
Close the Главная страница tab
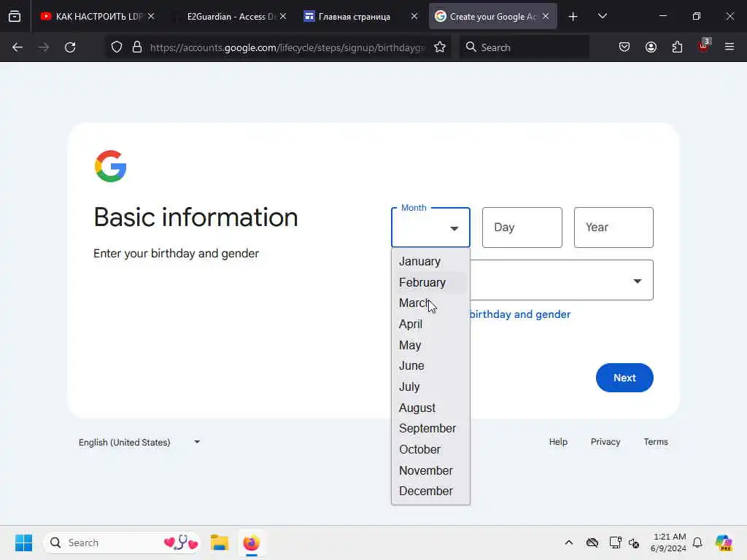414,16
